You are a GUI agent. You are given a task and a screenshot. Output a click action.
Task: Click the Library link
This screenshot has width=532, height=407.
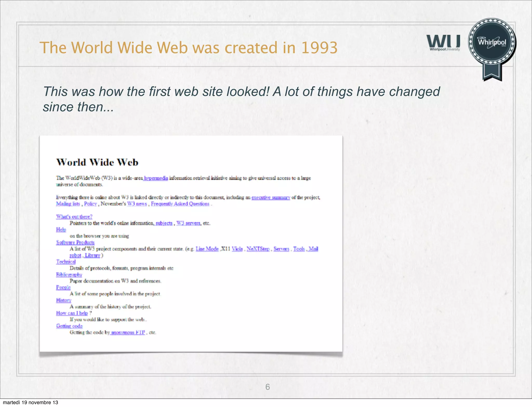coord(92,255)
